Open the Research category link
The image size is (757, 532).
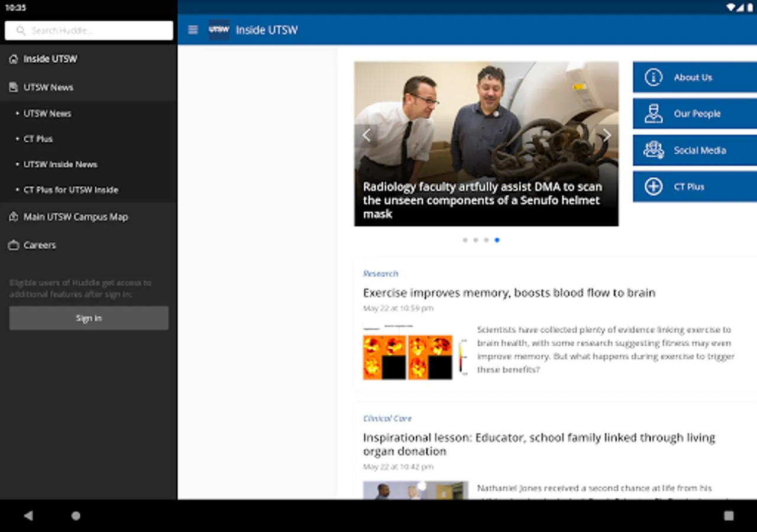click(380, 274)
